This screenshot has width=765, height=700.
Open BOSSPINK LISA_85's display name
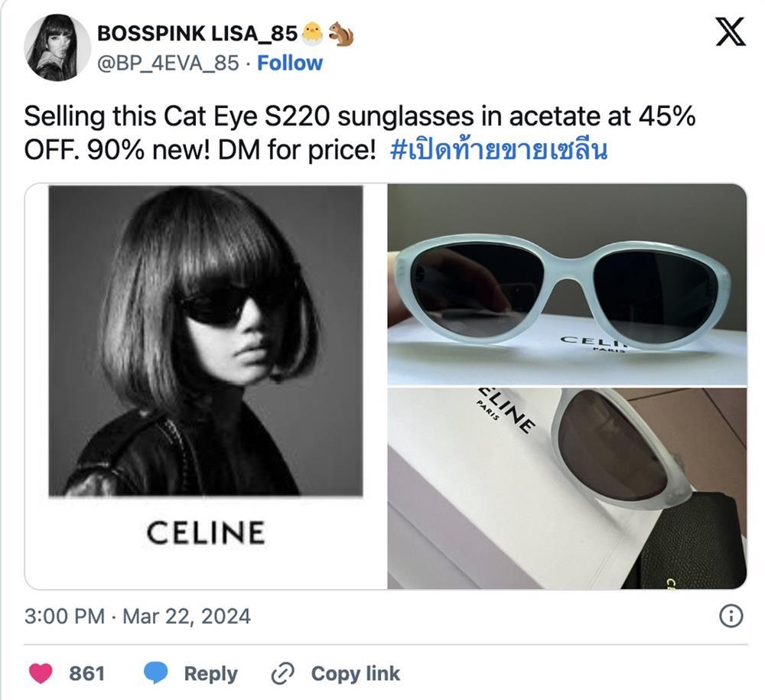[197, 33]
